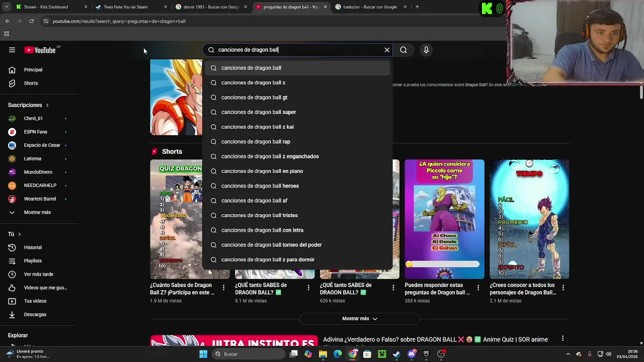Click the YouTube search input field

click(299, 50)
